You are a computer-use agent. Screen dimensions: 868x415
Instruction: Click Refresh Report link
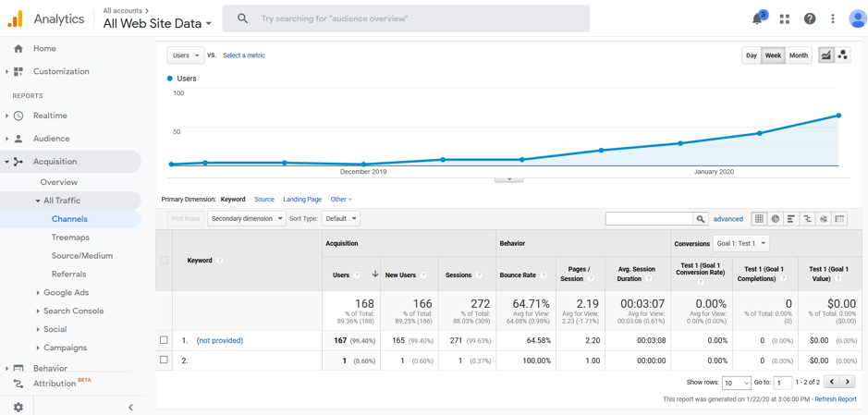pyautogui.click(x=836, y=399)
